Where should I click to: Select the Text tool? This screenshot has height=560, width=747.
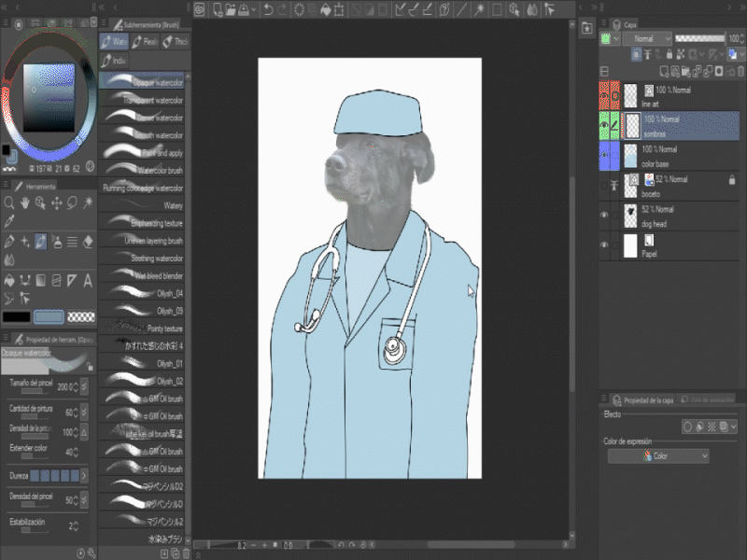tap(88, 281)
